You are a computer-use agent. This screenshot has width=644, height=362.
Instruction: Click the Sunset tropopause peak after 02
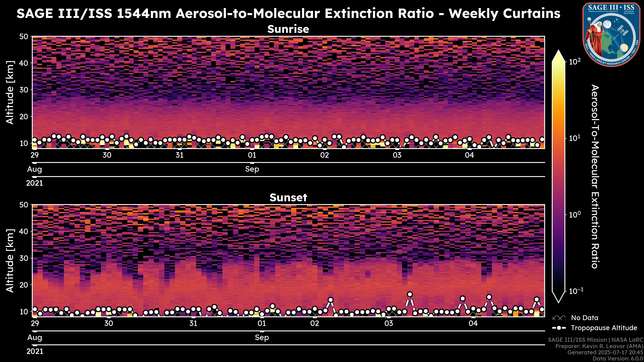click(x=331, y=300)
